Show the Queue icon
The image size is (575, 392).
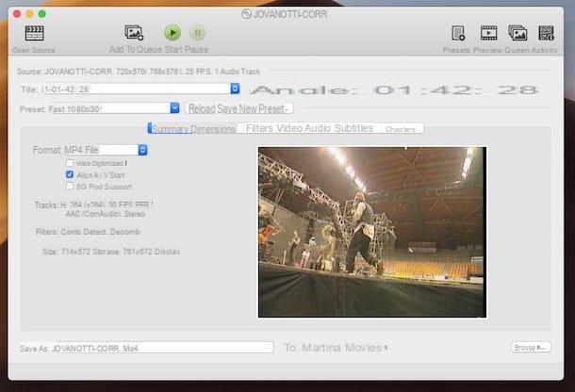coord(517,33)
